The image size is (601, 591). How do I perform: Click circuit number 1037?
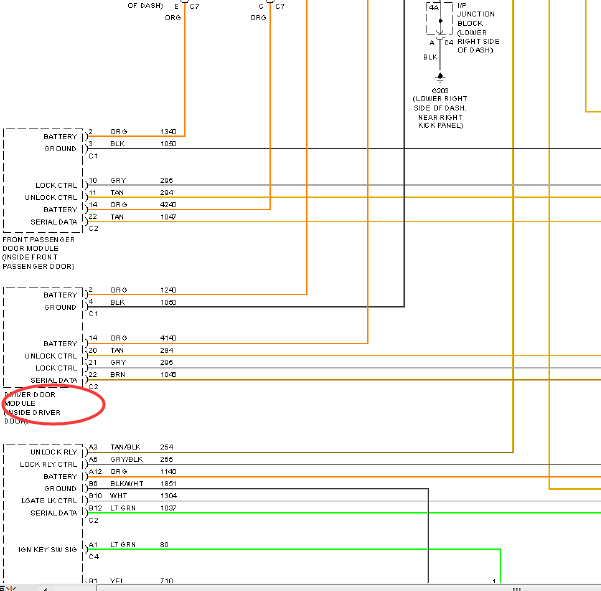[168, 508]
